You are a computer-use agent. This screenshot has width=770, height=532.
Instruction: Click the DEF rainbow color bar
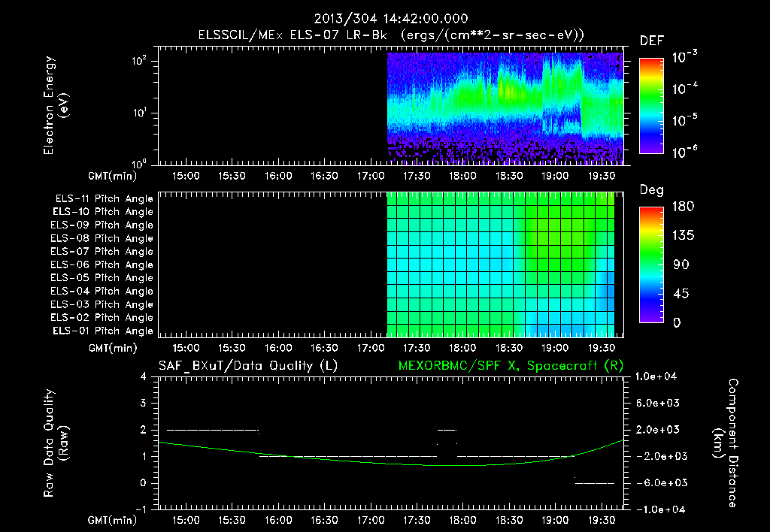pyautogui.click(x=651, y=105)
